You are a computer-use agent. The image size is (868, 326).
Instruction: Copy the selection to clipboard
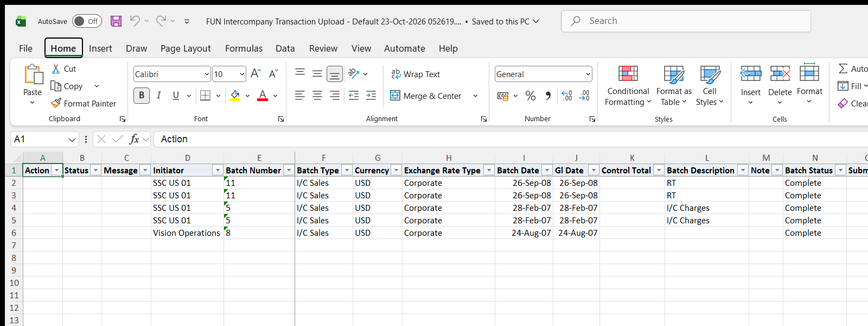point(67,86)
